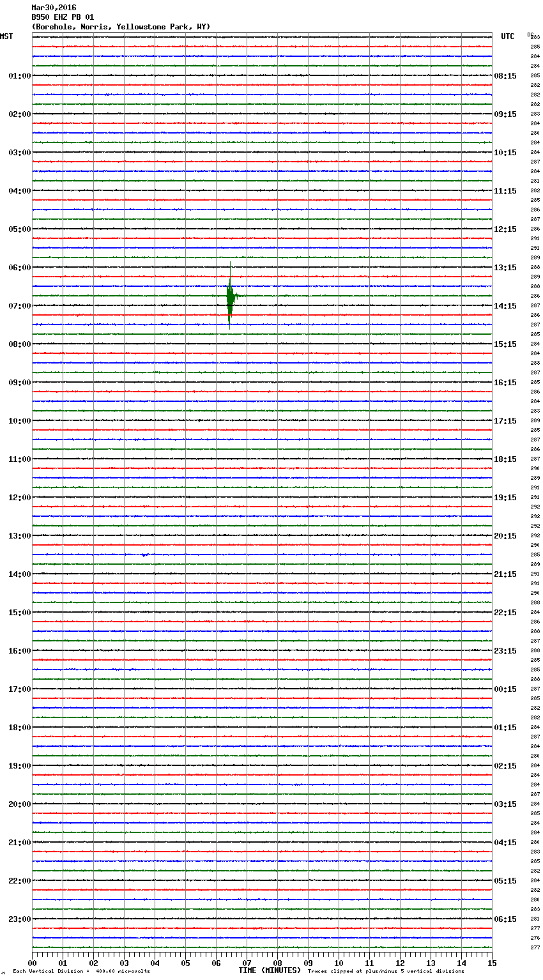Click the 19:15 UTC time label
Image resolution: width=543 pixels, height=980 pixels.
coord(505,498)
